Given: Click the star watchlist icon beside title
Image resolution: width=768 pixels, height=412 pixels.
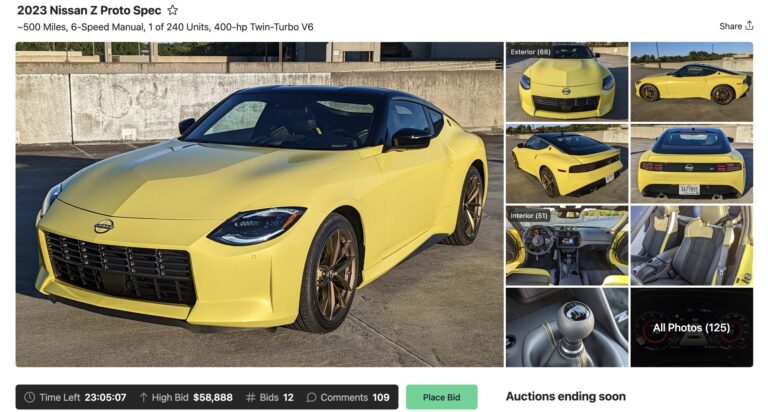Looking at the screenshot, I should point(172,10).
